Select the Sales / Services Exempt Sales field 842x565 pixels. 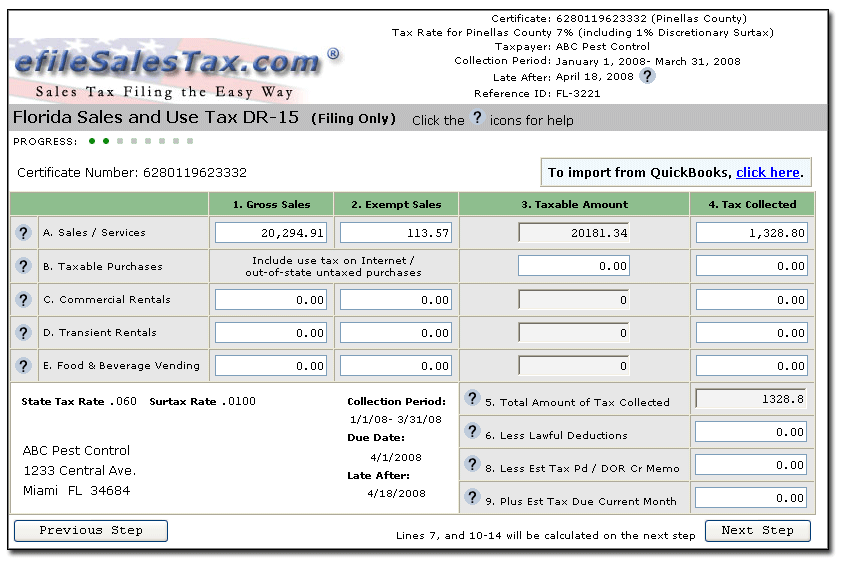coord(397,233)
